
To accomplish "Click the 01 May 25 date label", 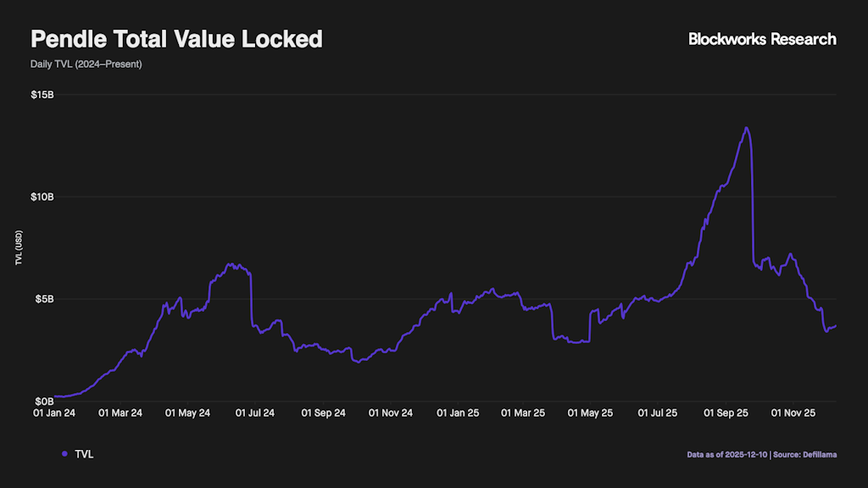I will [x=590, y=413].
